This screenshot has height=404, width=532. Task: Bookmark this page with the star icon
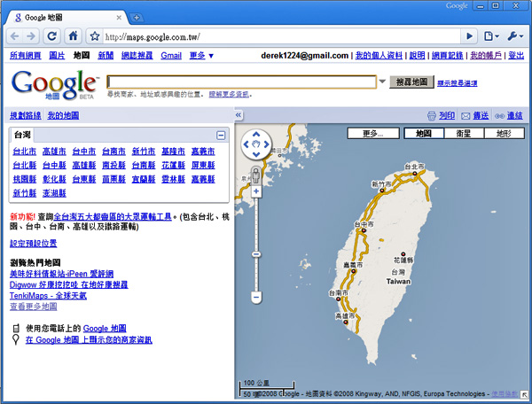(x=95, y=36)
